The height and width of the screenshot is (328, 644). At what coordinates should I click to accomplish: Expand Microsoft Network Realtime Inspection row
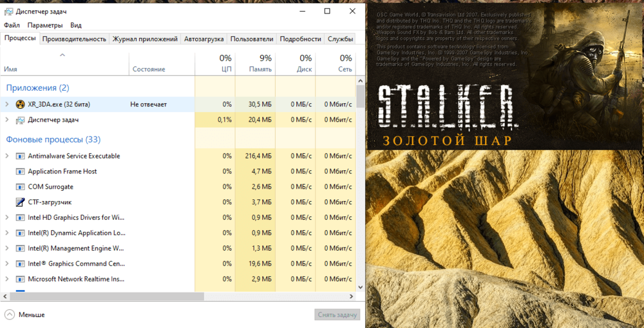7,279
